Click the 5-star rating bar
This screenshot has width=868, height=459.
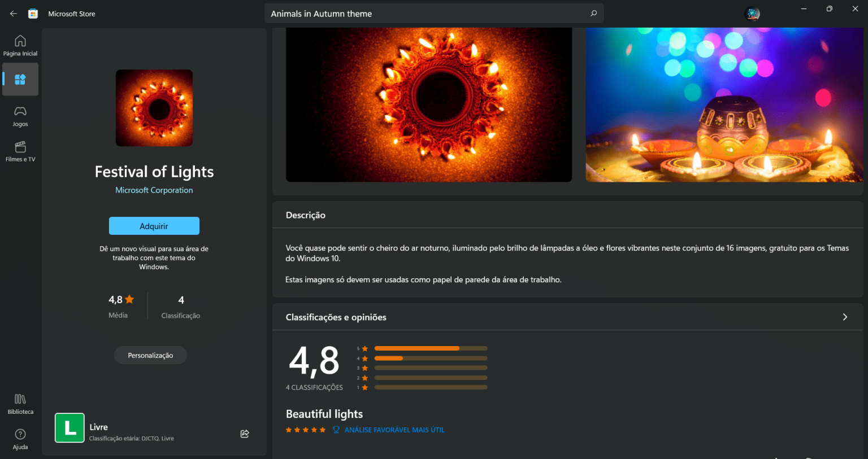(x=431, y=348)
